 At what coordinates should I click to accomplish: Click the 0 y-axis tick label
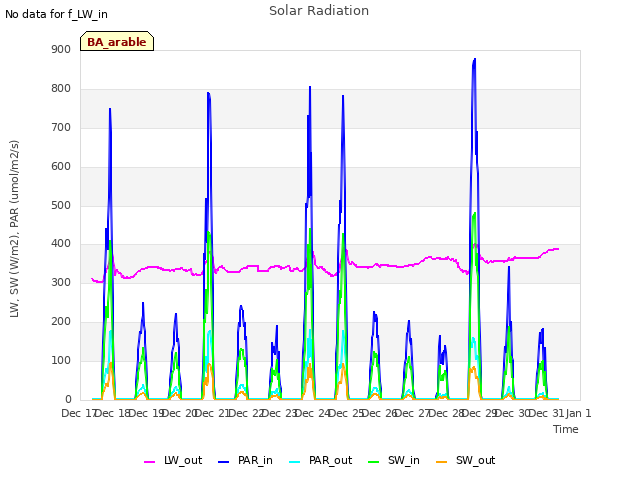68,399
